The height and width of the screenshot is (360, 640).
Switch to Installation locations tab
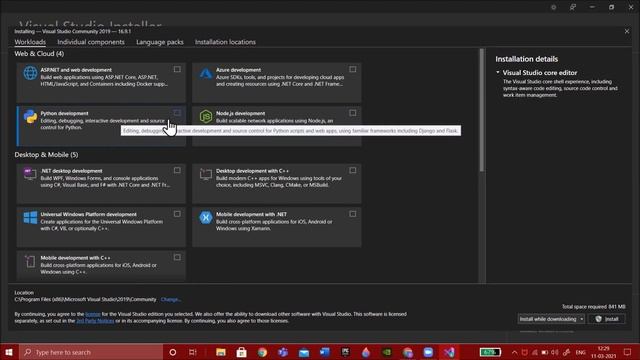pyautogui.click(x=225, y=42)
